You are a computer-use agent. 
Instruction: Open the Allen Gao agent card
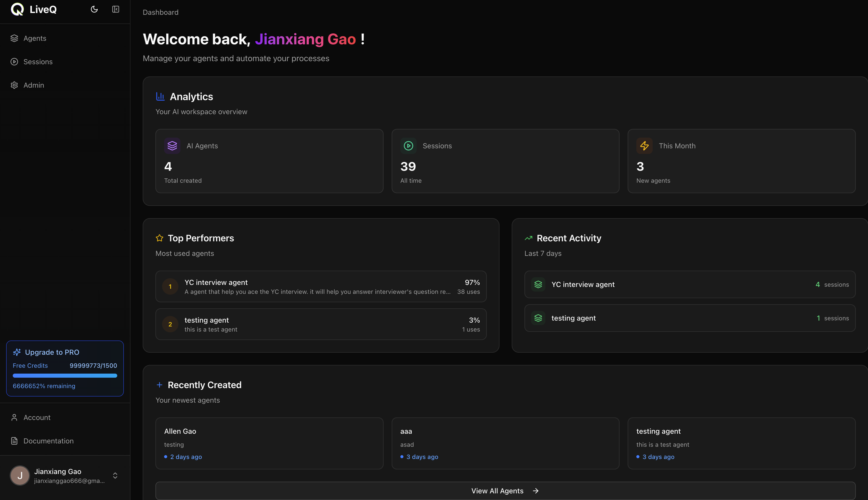(x=269, y=443)
